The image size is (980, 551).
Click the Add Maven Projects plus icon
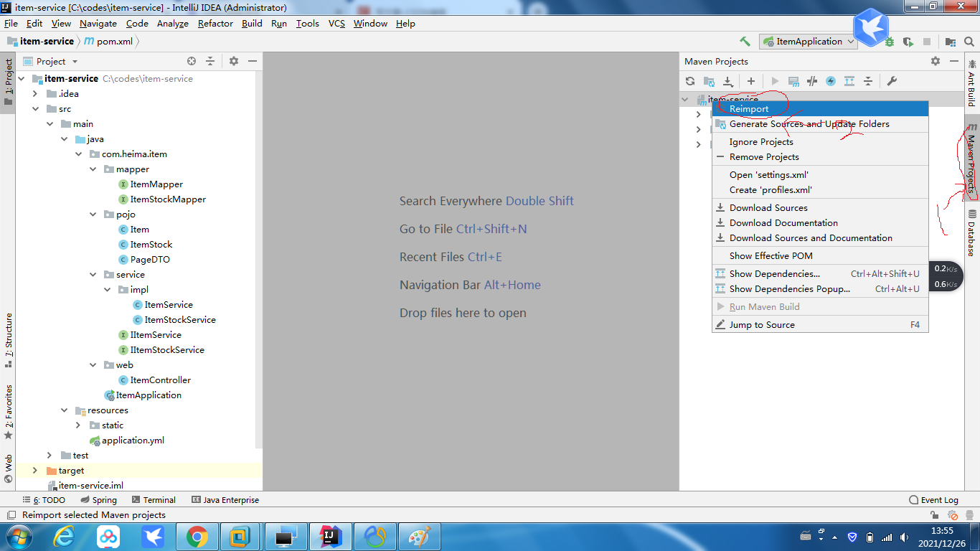click(751, 81)
